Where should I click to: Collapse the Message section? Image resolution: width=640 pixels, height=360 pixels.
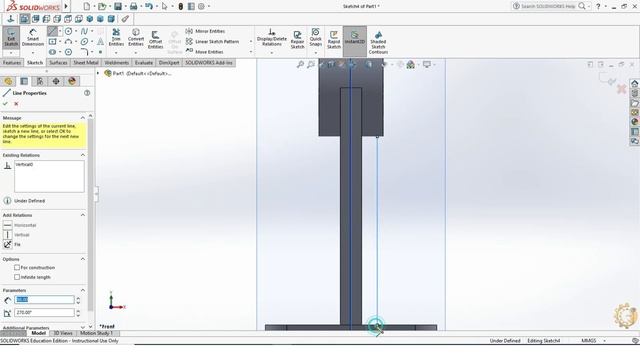coord(83,118)
